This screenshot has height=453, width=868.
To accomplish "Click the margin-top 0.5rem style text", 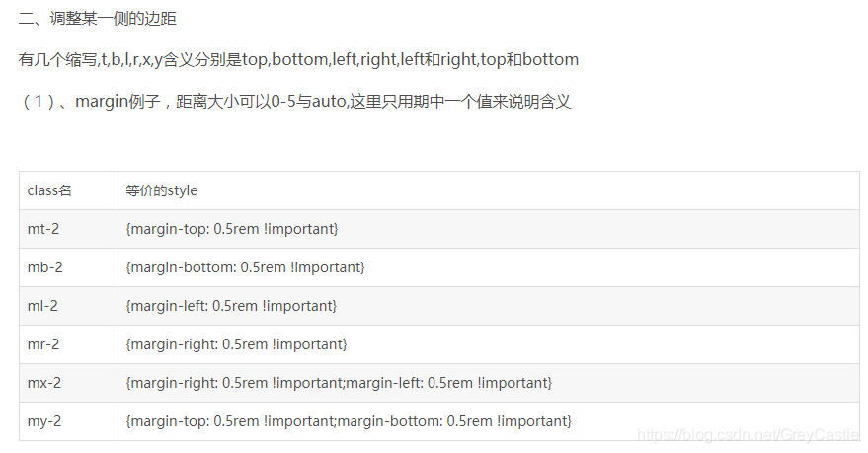I will tap(232, 229).
